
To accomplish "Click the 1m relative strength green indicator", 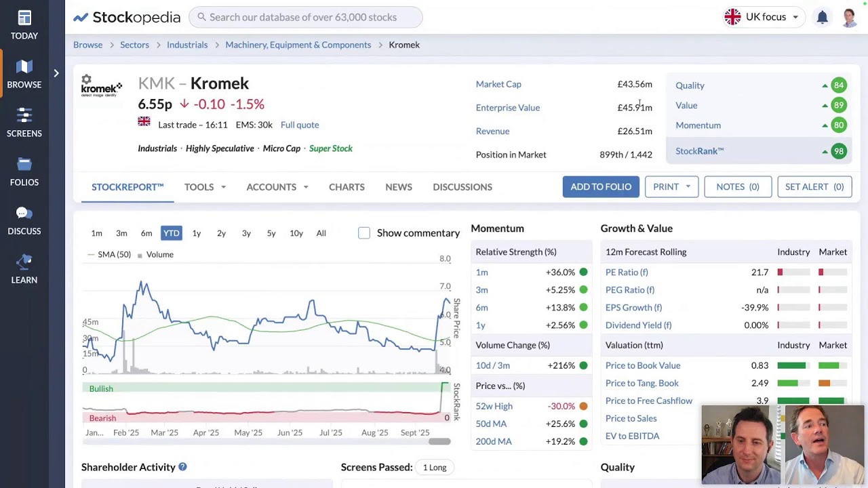I will [x=583, y=272].
